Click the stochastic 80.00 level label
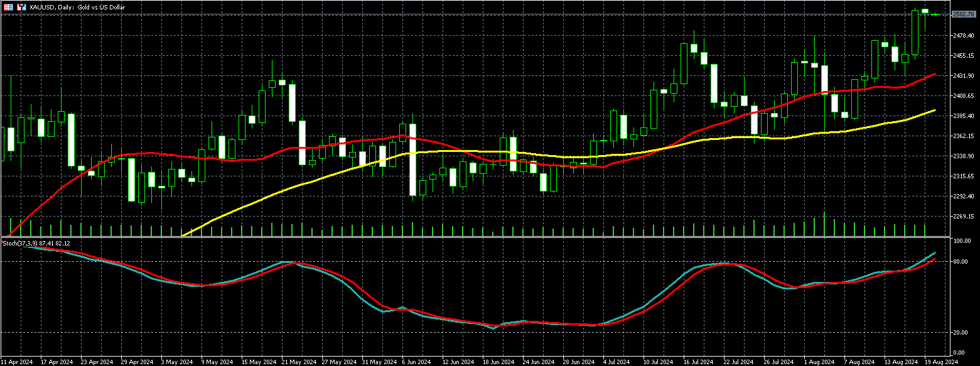This screenshot has width=980, height=366. (961, 261)
